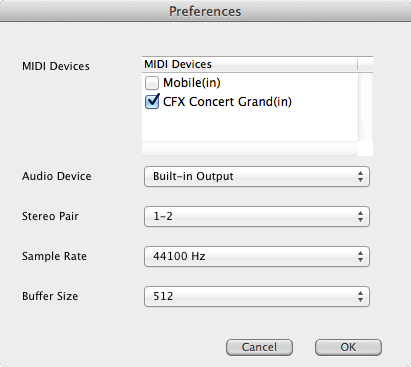Click the Built-in Output text
411x367 pixels.
[193, 176]
